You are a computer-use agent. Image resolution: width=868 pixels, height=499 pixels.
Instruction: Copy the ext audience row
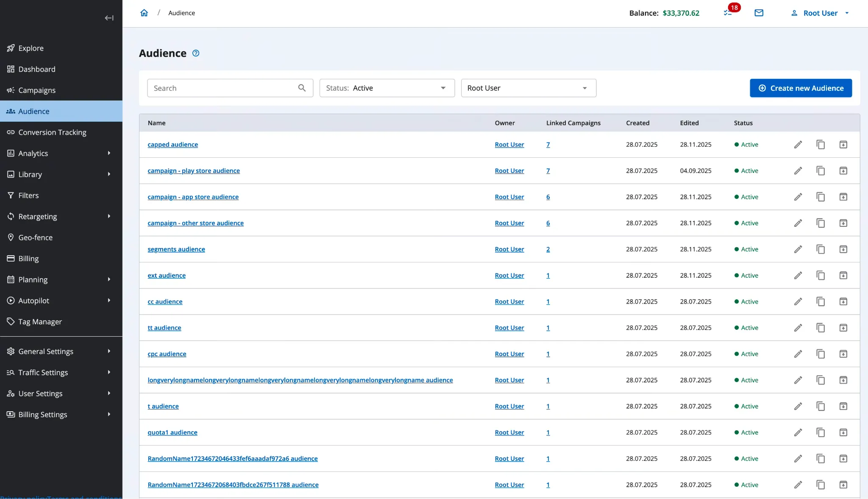[x=821, y=276]
